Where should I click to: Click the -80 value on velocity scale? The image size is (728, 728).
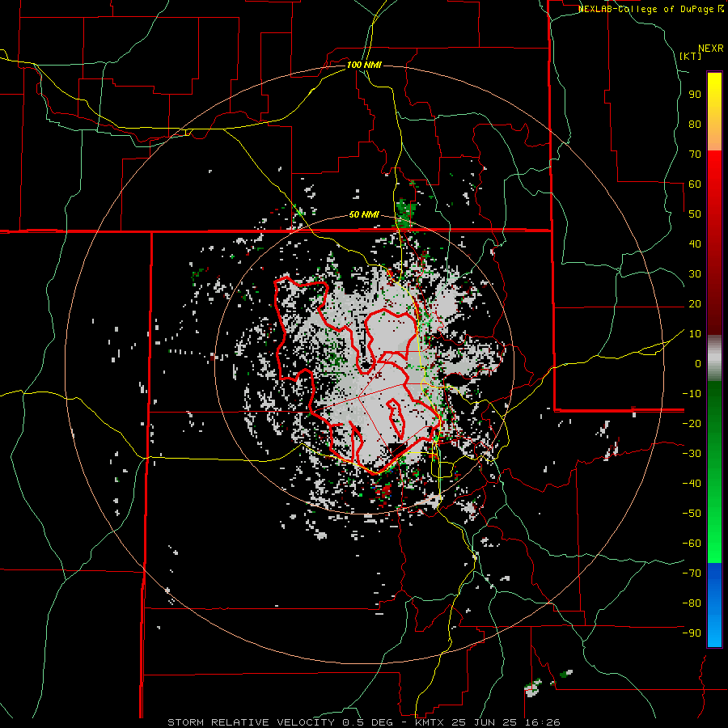pyautogui.click(x=692, y=603)
